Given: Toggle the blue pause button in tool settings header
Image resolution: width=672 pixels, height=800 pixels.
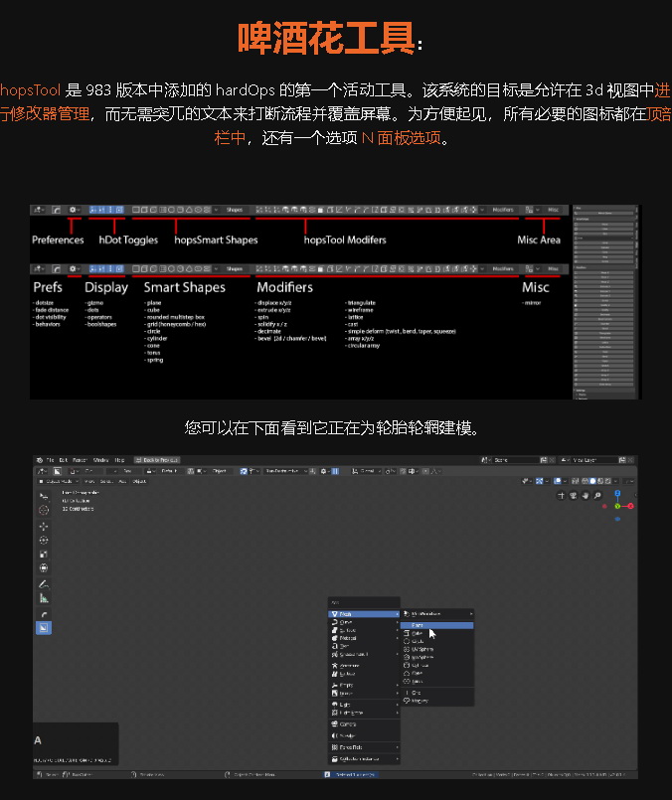Looking at the screenshot, I should pos(335,471).
